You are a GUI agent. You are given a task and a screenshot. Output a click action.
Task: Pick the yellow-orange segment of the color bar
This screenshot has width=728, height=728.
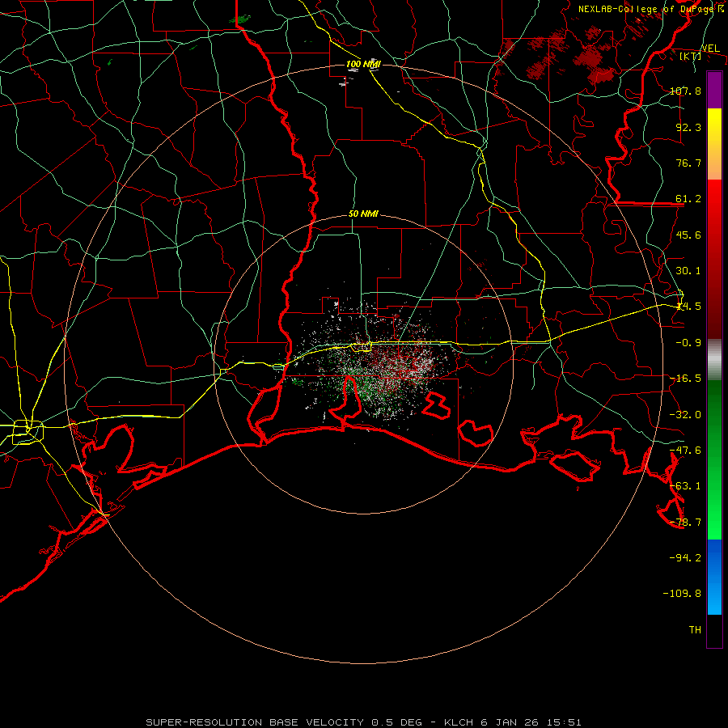tap(714, 144)
